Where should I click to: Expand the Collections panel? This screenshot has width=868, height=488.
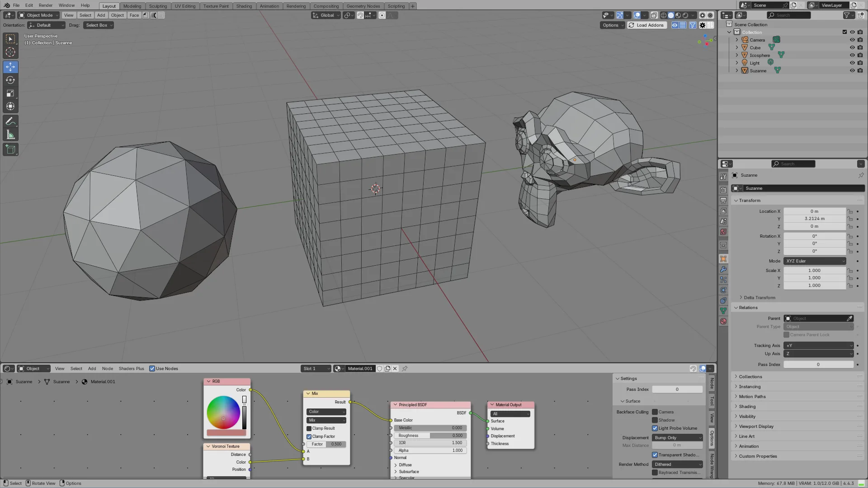pos(750,377)
